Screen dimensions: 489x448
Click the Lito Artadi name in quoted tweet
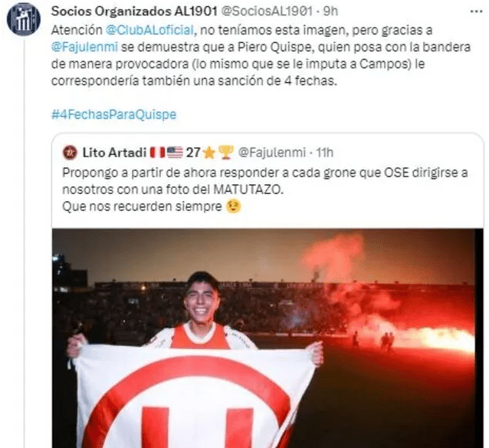coord(114,153)
